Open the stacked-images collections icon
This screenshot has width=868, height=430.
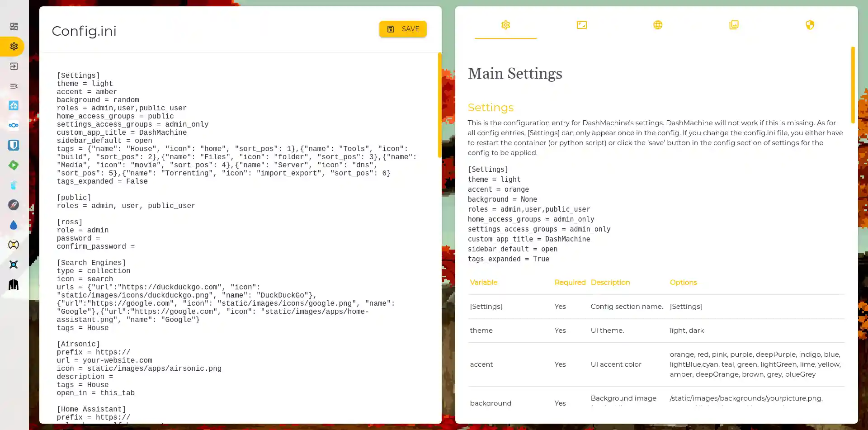coord(733,25)
